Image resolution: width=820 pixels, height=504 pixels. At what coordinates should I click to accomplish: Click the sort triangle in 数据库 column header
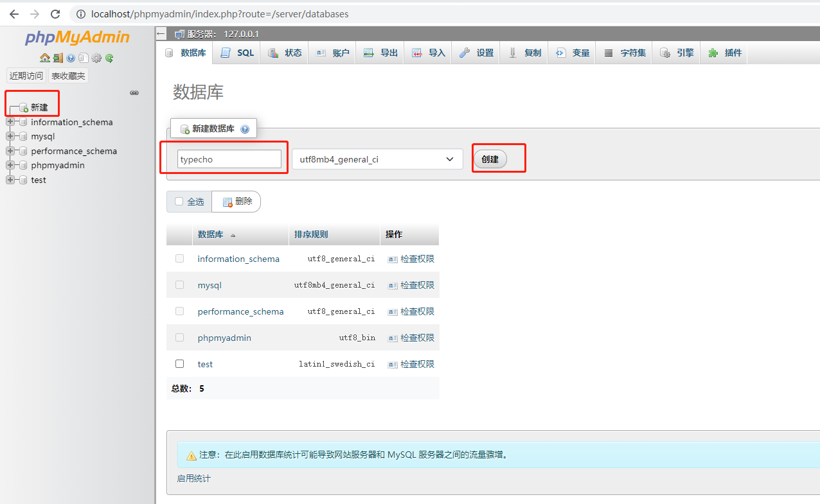(233, 236)
